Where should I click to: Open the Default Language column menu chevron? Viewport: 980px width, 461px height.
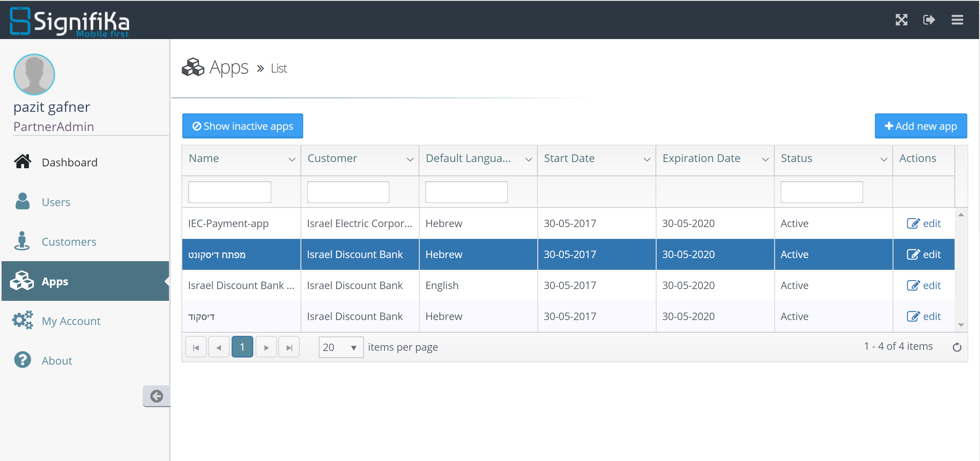pos(528,160)
